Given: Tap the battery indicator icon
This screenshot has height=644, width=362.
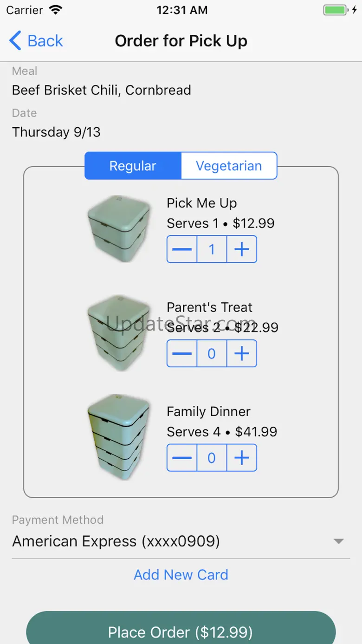Looking at the screenshot, I should pyautogui.click(x=335, y=10).
